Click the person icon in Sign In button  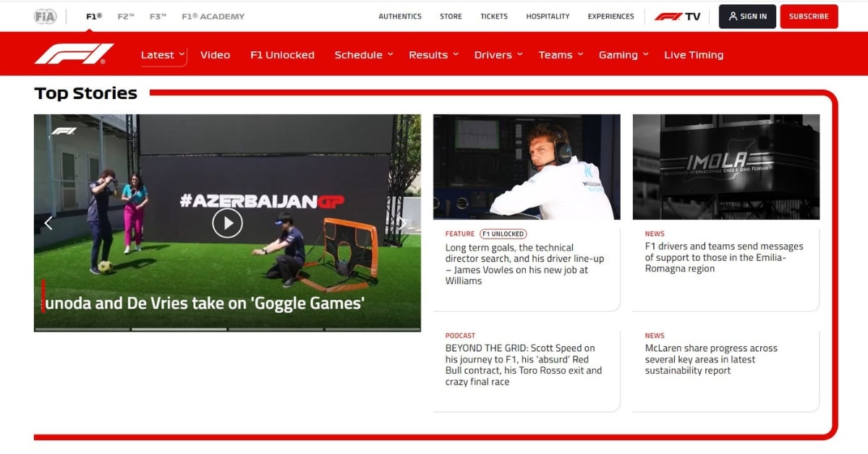click(x=733, y=17)
